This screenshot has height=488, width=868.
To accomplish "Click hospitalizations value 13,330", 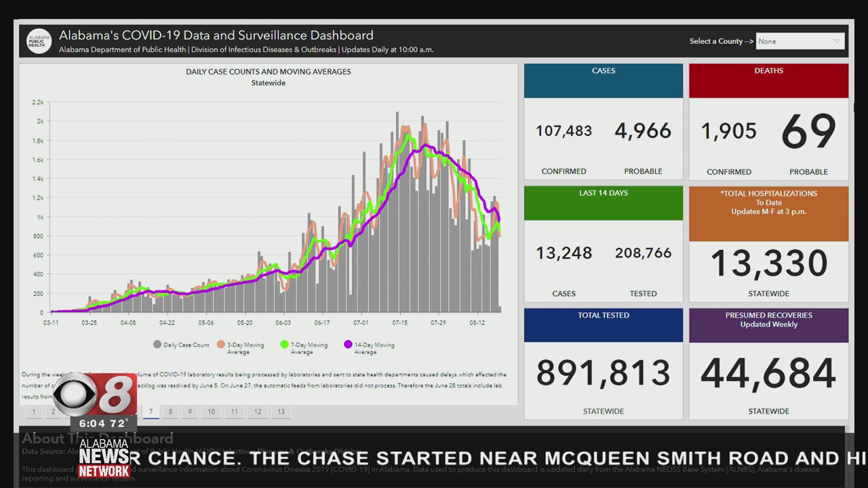I will [768, 263].
